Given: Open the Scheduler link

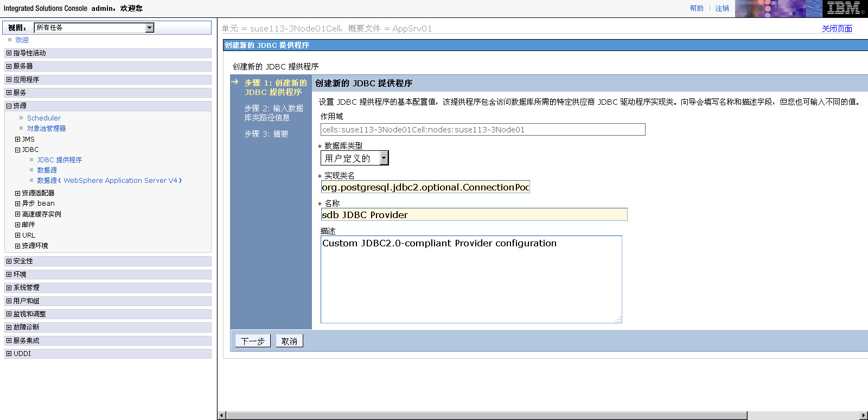Looking at the screenshot, I should [44, 118].
